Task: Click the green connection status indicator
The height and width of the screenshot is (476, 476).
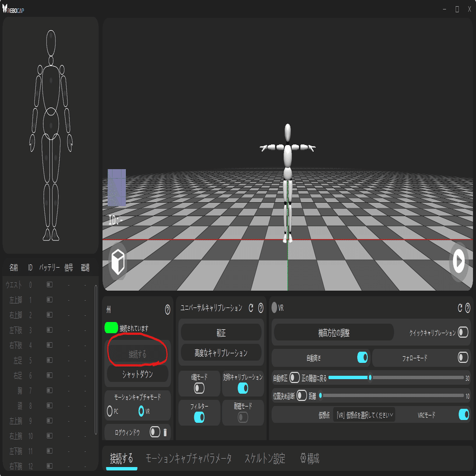Action: tap(111, 328)
